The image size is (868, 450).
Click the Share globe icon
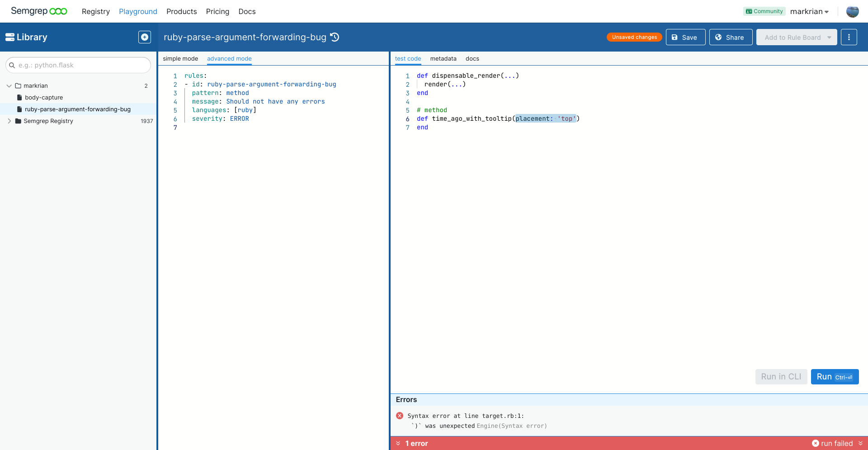pos(718,37)
